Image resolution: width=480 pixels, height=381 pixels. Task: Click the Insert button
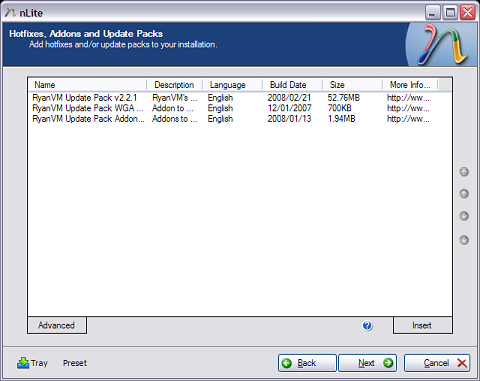click(x=422, y=325)
